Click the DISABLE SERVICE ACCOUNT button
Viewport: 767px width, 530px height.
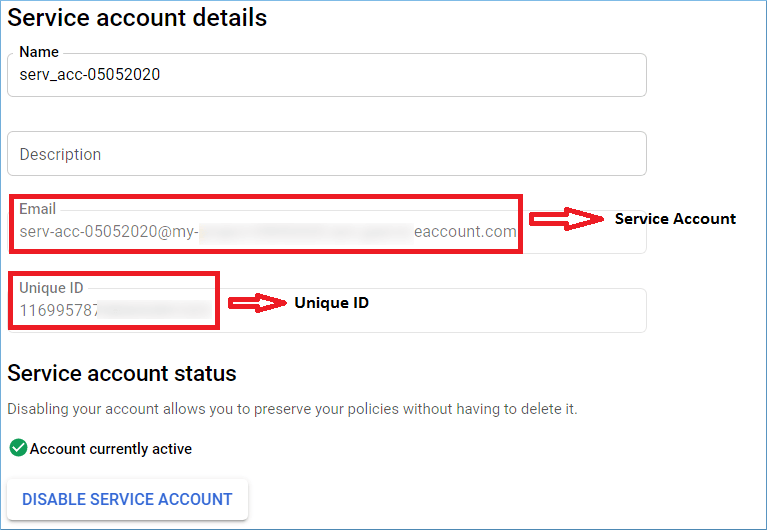click(x=127, y=499)
